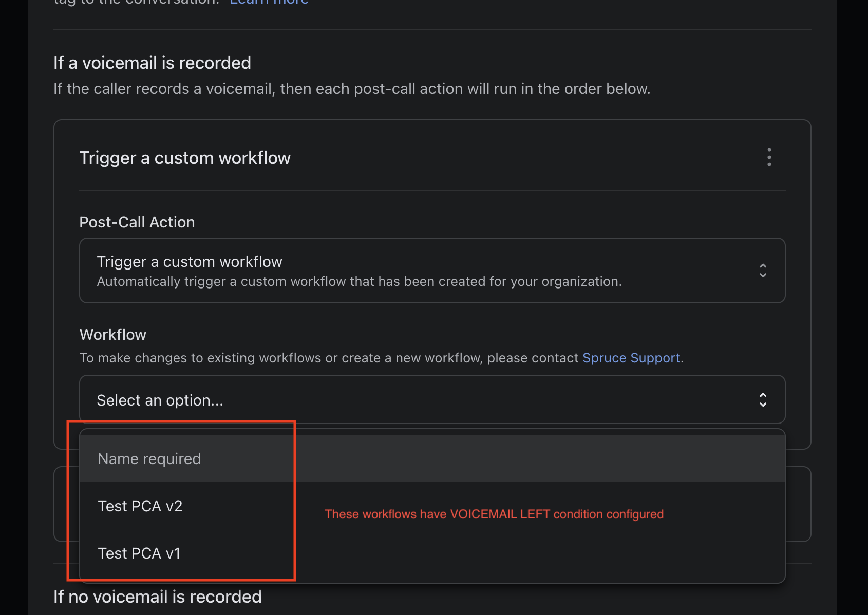Open the Spruce Support link
The width and height of the screenshot is (868, 615).
pyautogui.click(x=631, y=358)
